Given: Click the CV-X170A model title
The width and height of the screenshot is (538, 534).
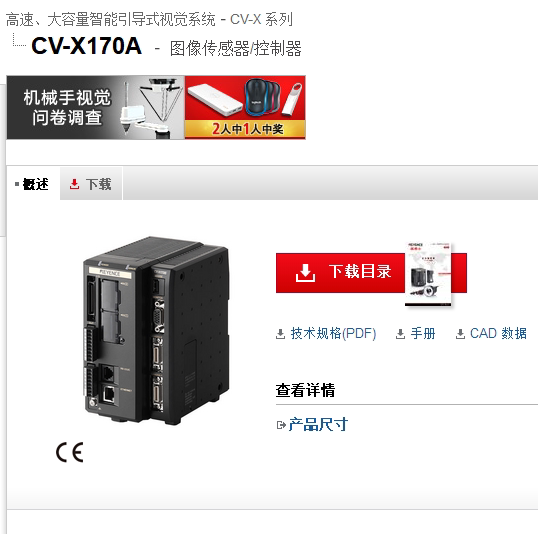Looking at the screenshot, I should point(86,46).
